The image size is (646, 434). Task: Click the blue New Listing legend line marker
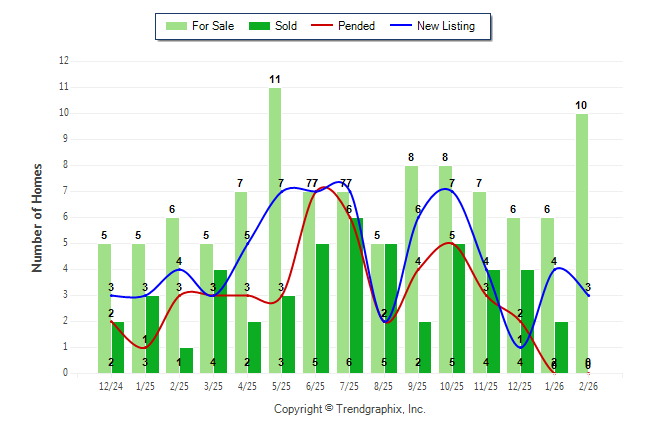[400, 26]
